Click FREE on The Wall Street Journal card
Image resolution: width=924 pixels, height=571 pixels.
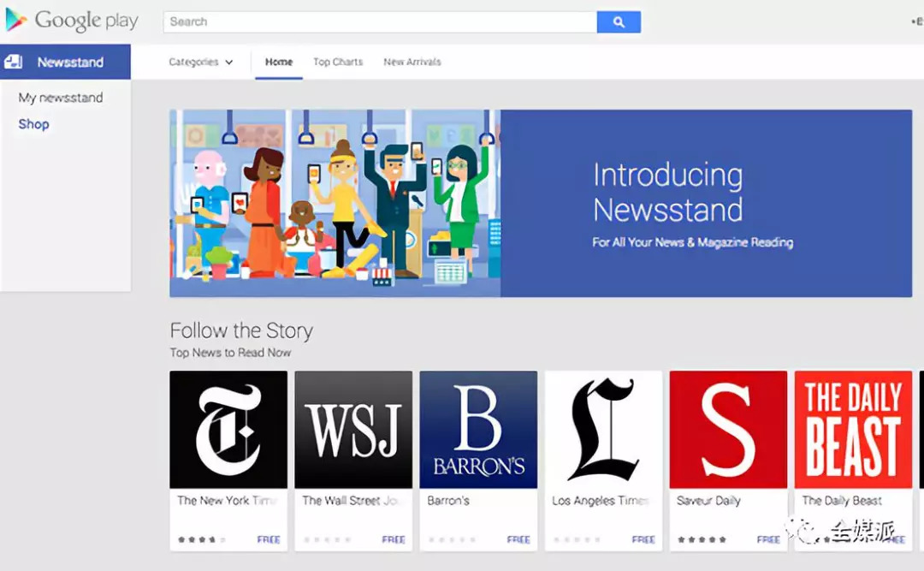[394, 539]
